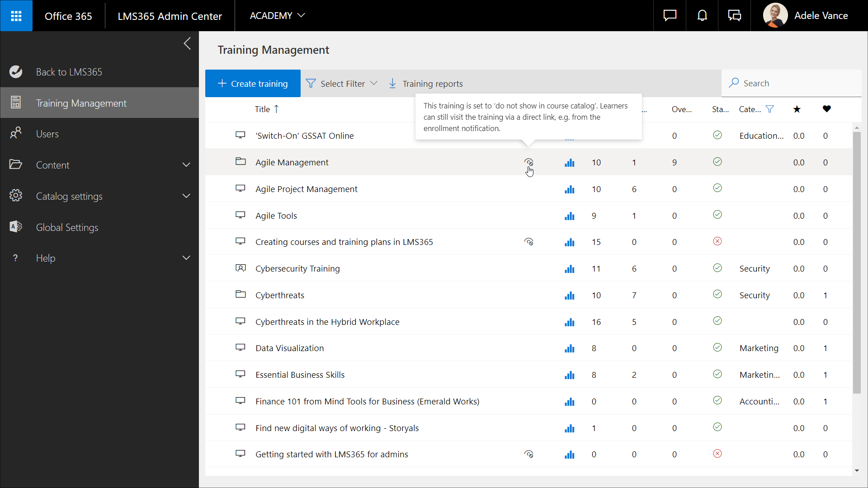
Task: Click the heart favorites column header
Action: tap(826, 109)
